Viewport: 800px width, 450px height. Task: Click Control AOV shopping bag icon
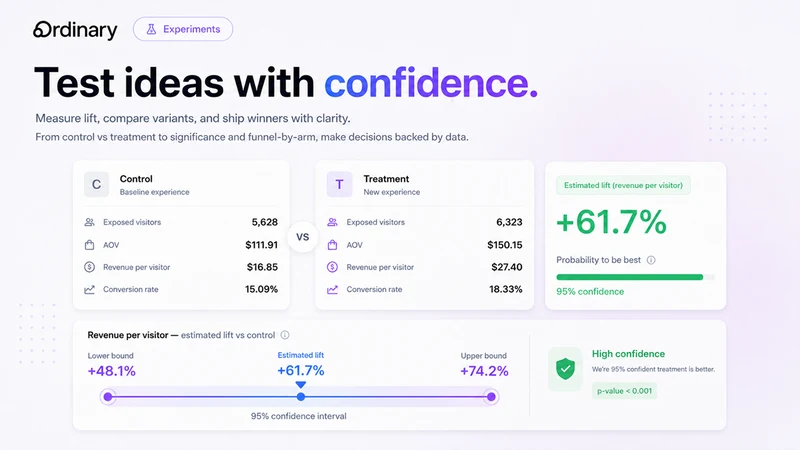pos(89,245)
